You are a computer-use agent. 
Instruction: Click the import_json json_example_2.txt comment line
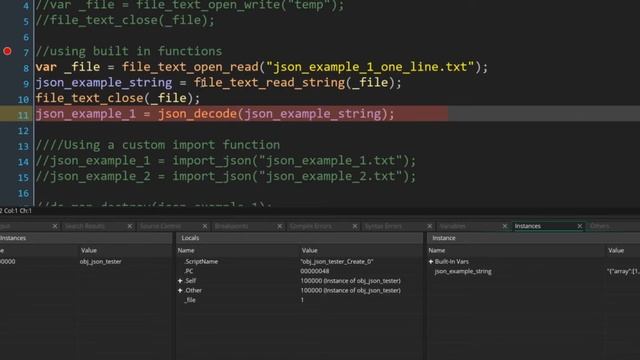pyautogui.click(x=226, y=176)
